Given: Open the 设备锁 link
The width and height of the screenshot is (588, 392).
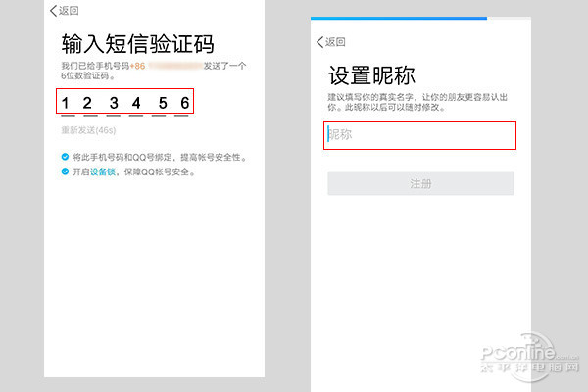Looking at the screenshot, I should [102, 171].
